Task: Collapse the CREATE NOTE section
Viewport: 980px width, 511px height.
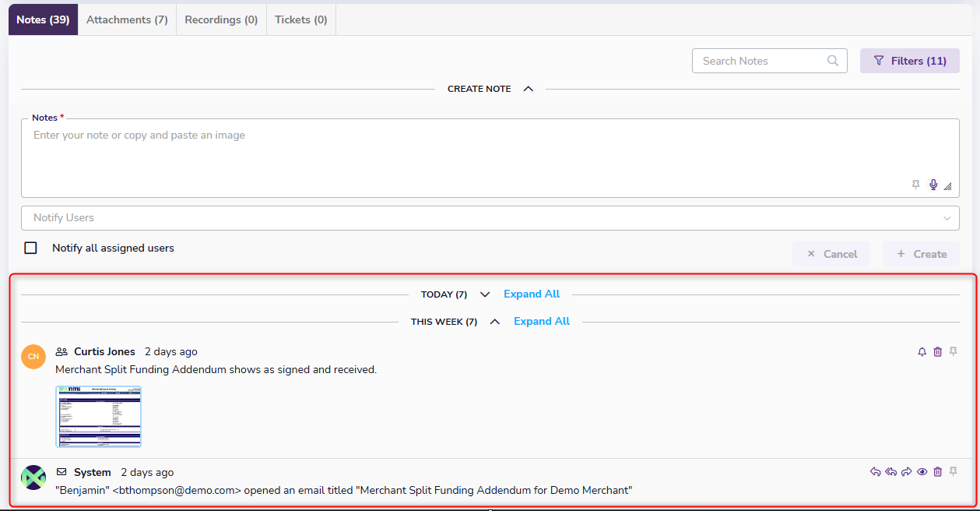Action: [529, 89]
